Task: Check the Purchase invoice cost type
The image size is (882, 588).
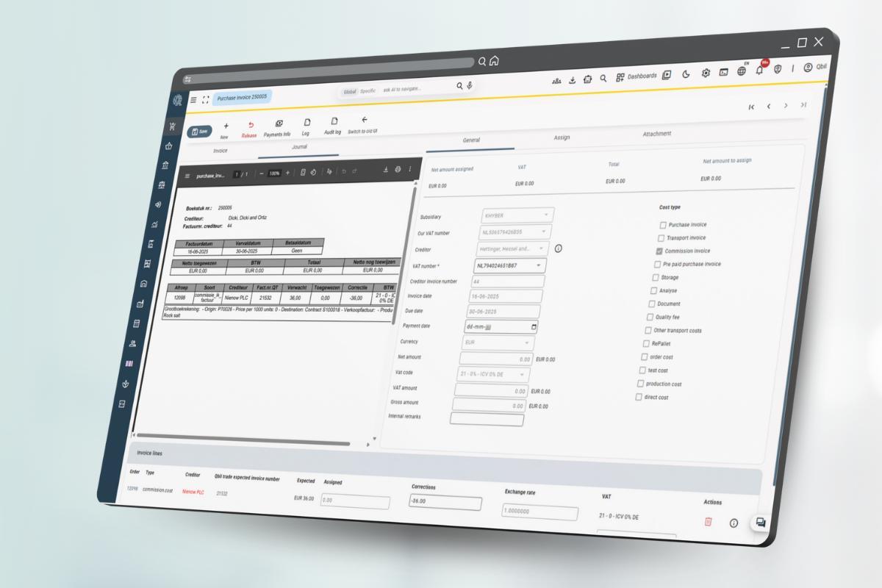Action: 663,225
